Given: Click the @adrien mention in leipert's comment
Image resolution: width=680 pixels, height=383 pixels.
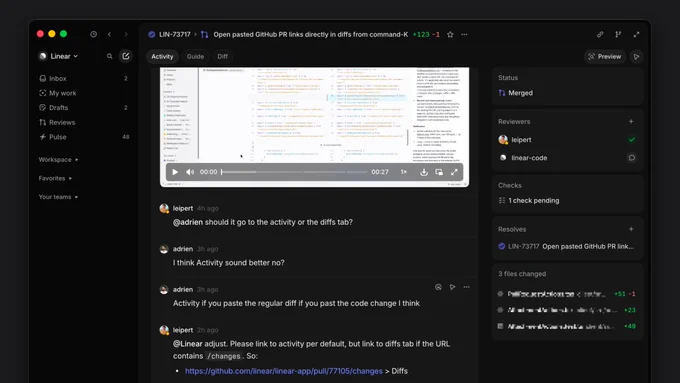Looking at the screenshot, I should [188, 222].
